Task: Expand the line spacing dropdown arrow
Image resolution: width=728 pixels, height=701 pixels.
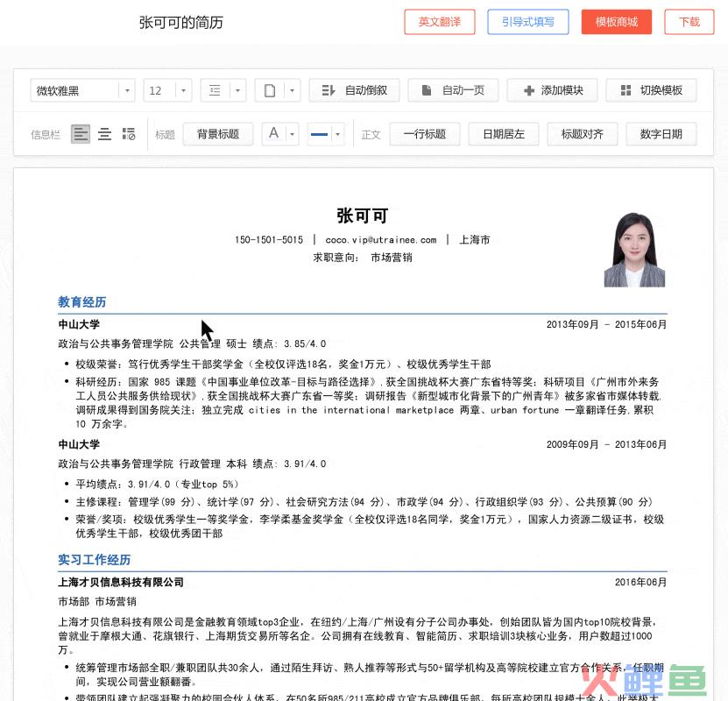Action: (x=237, y=90)
